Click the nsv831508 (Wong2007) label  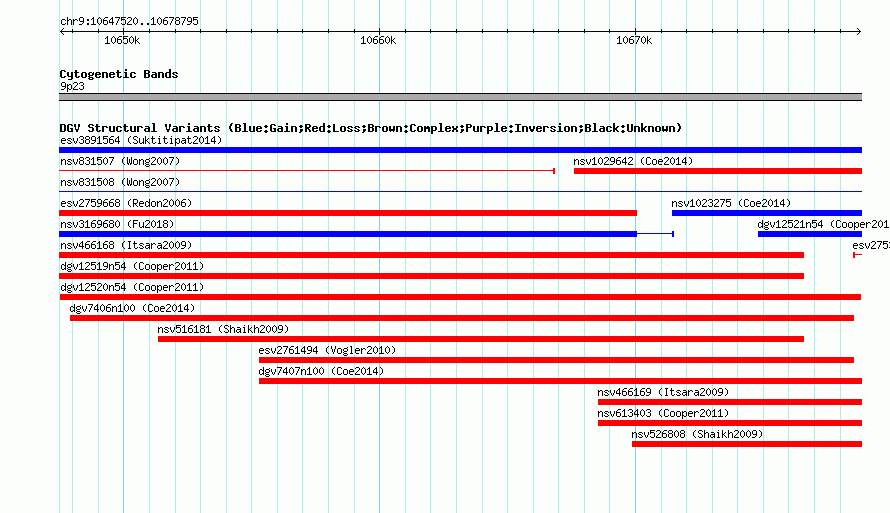coord(120,182)
